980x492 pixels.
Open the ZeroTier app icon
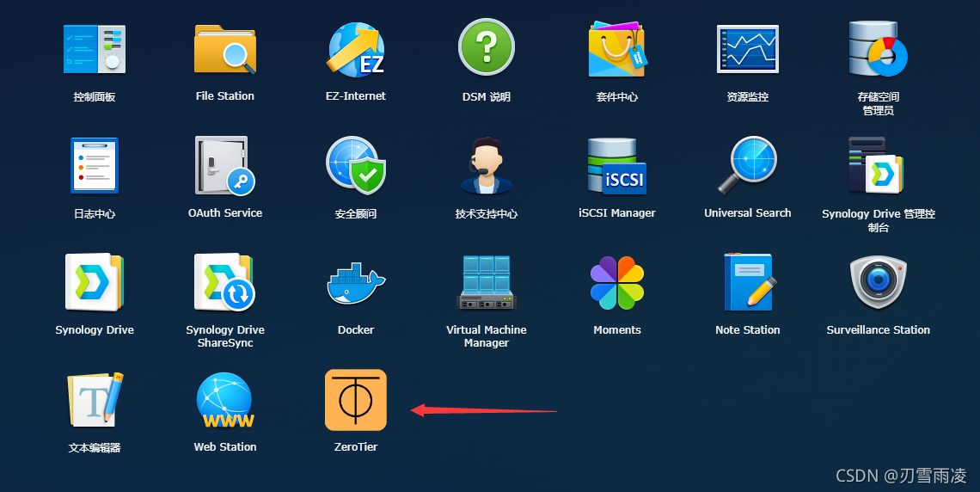(x=356, y=400)
